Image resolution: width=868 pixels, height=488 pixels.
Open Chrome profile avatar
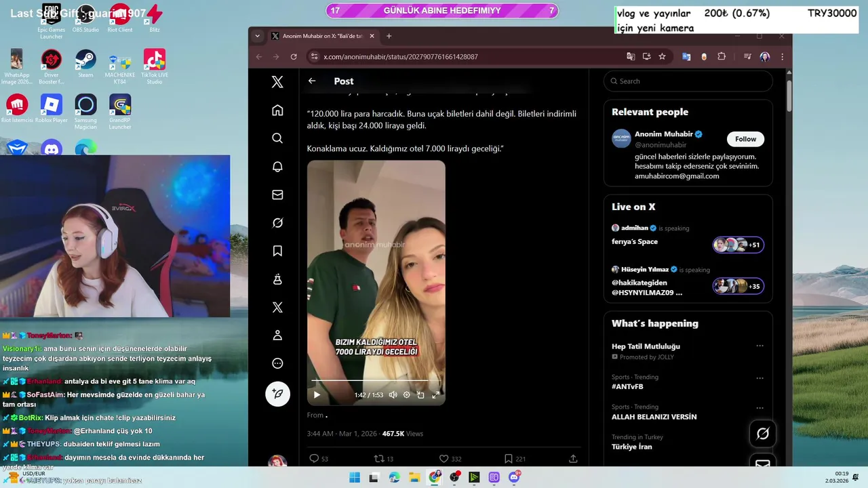[x=765, y=56]
